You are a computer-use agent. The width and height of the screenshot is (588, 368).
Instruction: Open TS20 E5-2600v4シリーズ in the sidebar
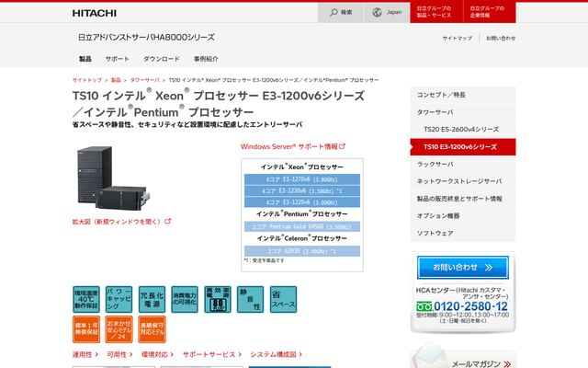pos(463,130)
